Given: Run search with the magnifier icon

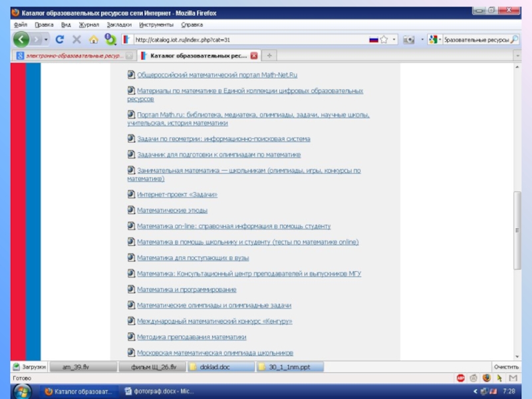Looking at the screenshot, I should (514, 39).
